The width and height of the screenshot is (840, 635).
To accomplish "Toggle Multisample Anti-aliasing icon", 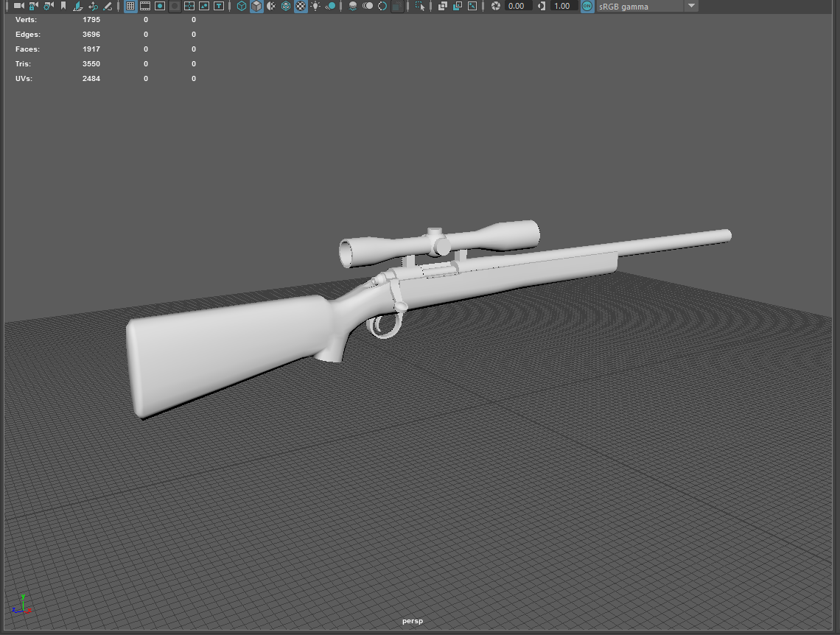I will [x=382, y=6].
